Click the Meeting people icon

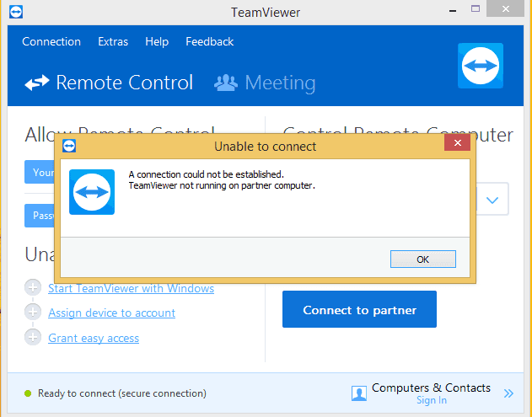(226, 83)
